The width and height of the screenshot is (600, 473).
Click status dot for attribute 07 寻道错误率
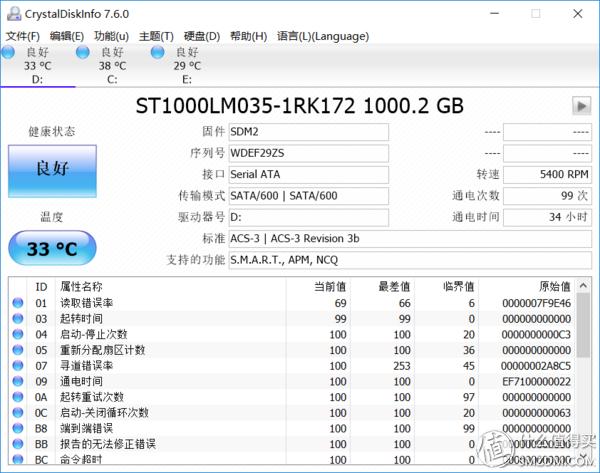pos(18,366)
